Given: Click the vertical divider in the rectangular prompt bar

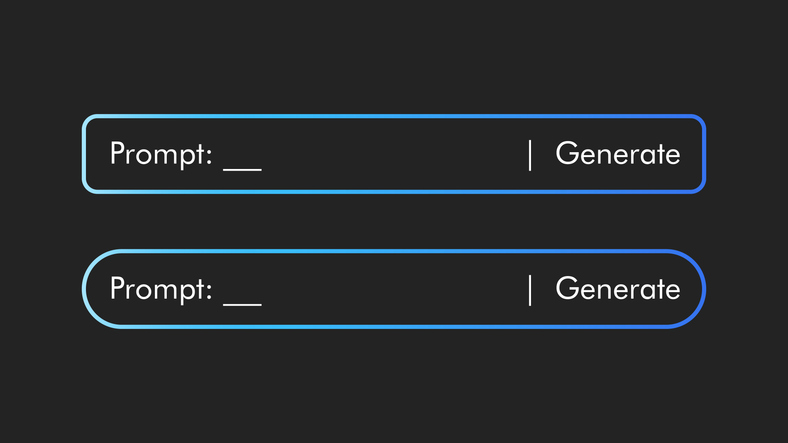Looking at the screenshot, I should click(530, 155).
